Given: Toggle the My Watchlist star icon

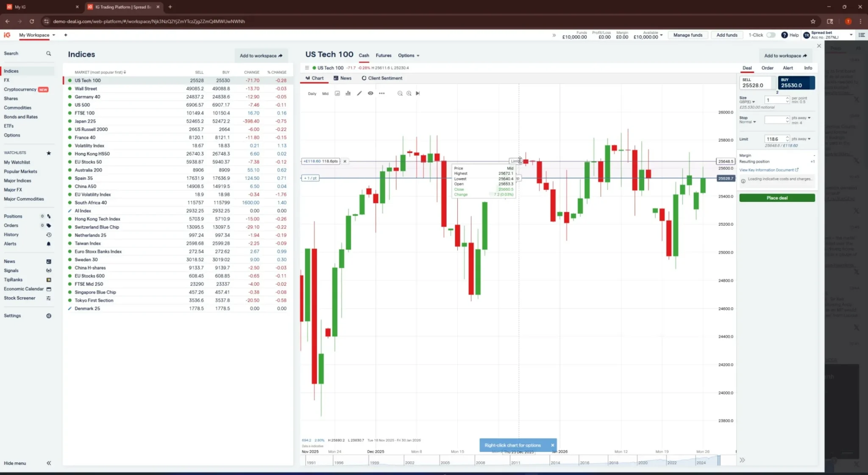Looking at the screenshot, I should pyautogui.click(x=48, y=153).
